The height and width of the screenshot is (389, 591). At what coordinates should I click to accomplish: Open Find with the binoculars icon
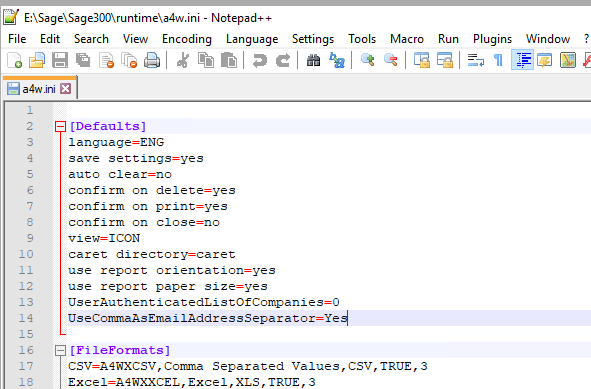(314, 60)
